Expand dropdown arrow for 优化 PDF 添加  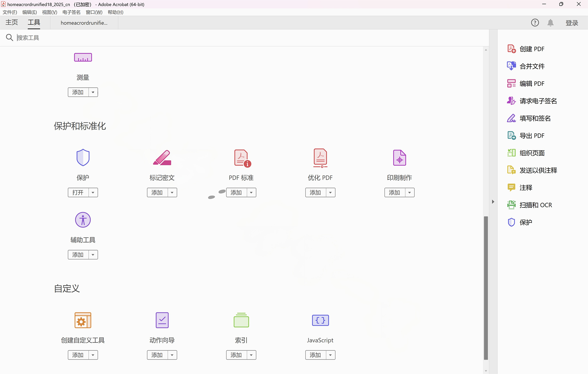(330, 192)
